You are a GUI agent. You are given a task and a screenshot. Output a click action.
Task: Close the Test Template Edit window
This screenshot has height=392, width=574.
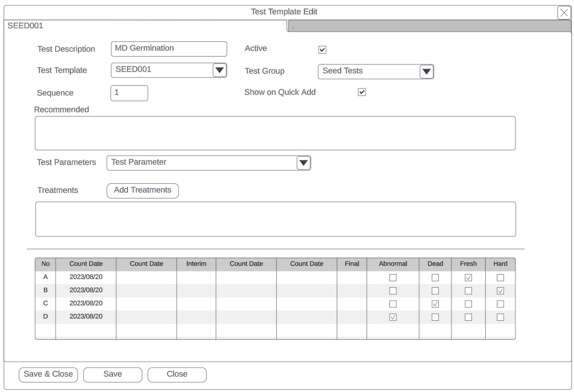tap(564, 13)
